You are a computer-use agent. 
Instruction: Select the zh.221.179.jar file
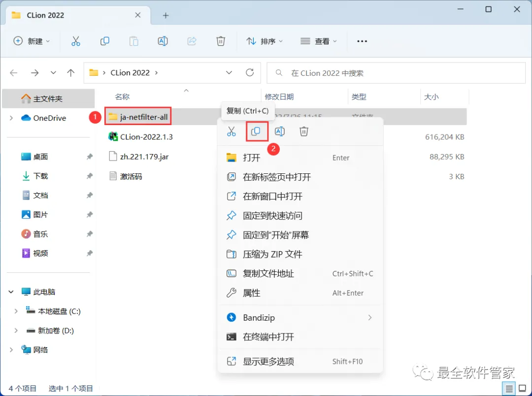(x=138, y=157)
